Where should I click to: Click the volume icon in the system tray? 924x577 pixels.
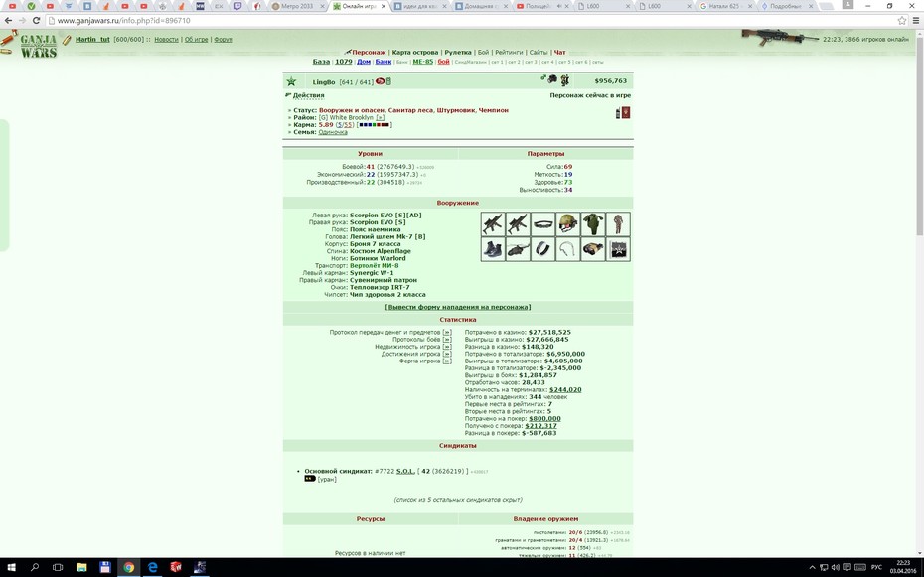[x=835, y=568]
